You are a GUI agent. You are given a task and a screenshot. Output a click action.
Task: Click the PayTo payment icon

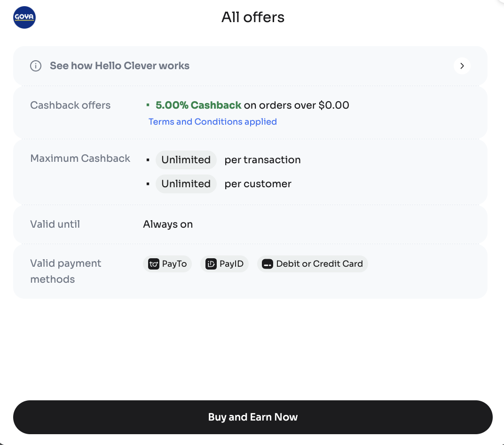(x=154, y=264)
